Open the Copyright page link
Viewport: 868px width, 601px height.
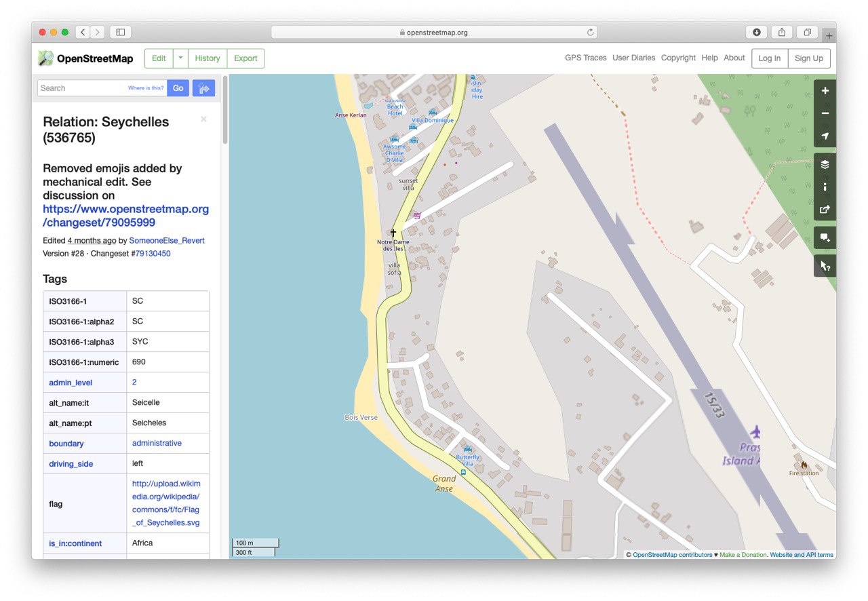tap(678, 58)
